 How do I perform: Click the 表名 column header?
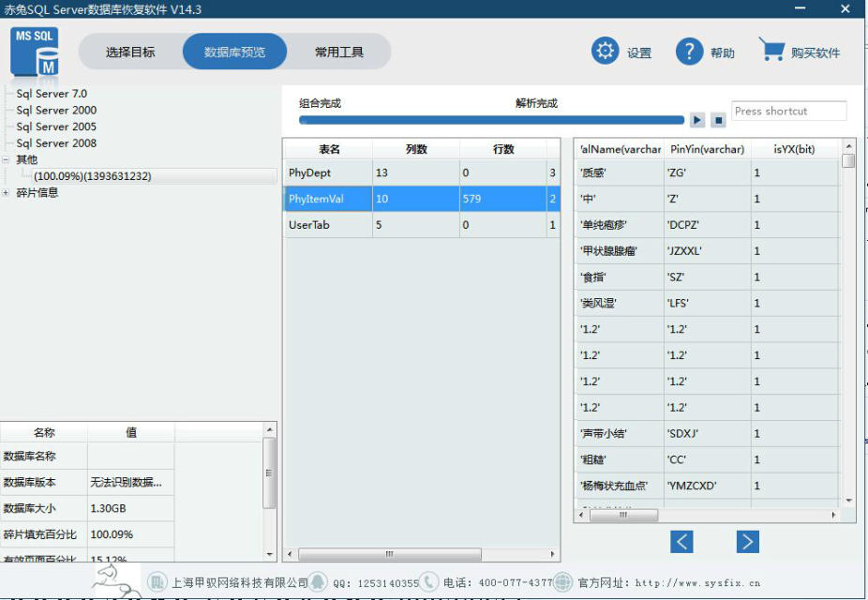[329, 149]
